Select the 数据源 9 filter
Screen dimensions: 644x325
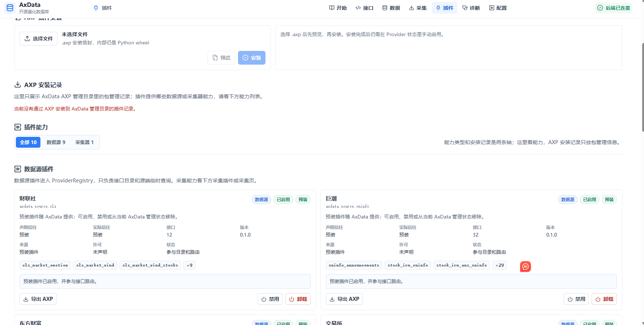click(x=56, y=142)
